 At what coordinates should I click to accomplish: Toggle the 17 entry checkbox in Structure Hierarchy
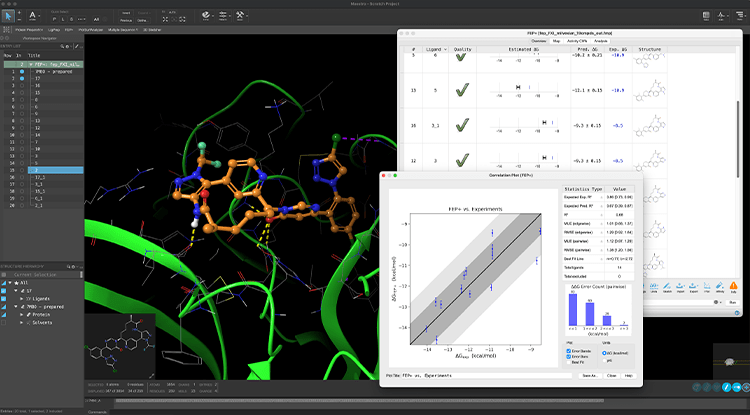point(4,291)
